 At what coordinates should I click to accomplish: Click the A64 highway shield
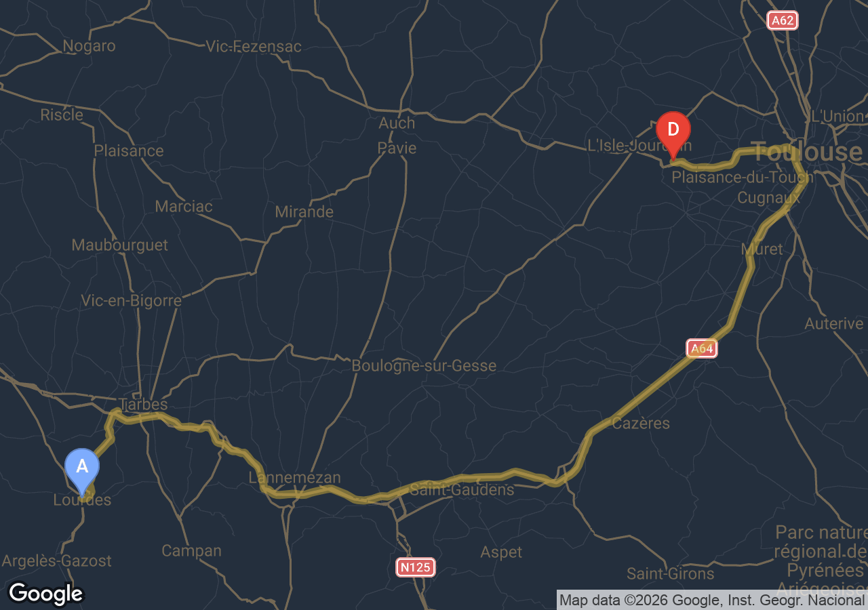[702, 349]
